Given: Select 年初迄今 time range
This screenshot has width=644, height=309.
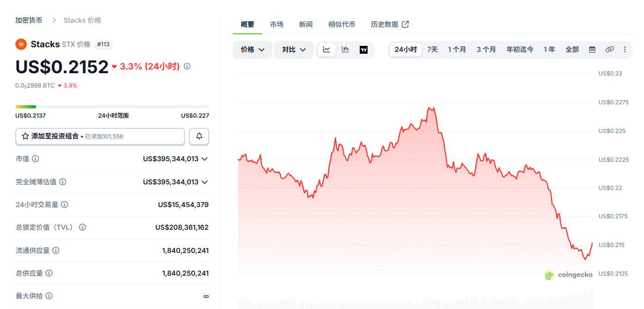Looking at the screenshot, I should [x=520, y=50].
